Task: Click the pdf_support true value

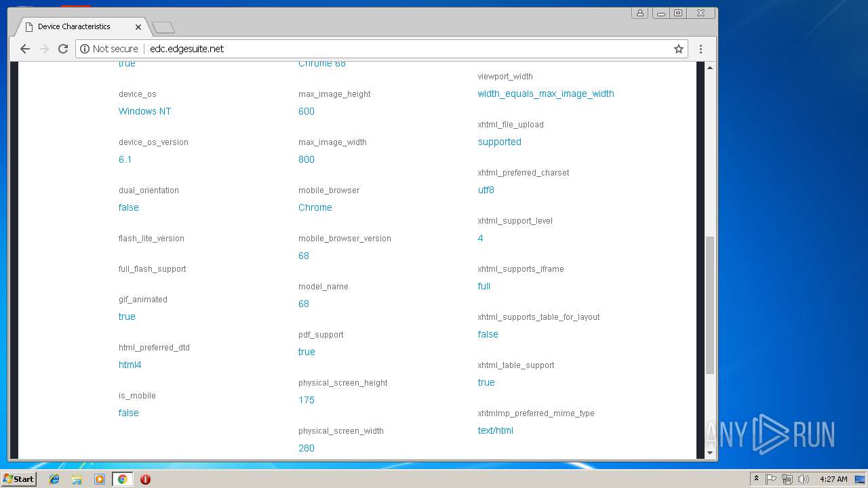Action: [x=307, y=352]
